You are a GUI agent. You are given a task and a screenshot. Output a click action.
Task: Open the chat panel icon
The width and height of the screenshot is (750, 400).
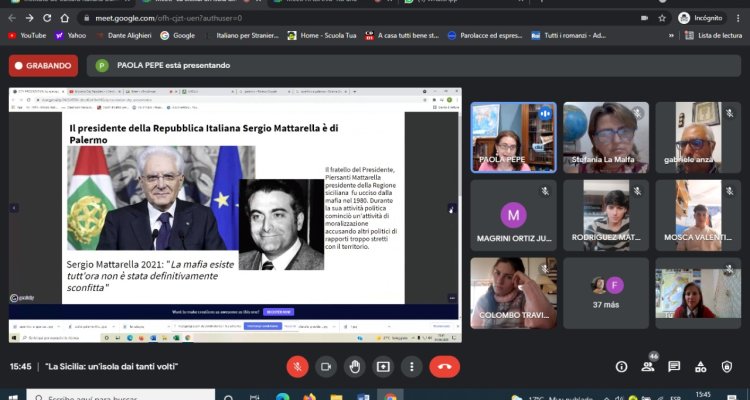[674, 367]
